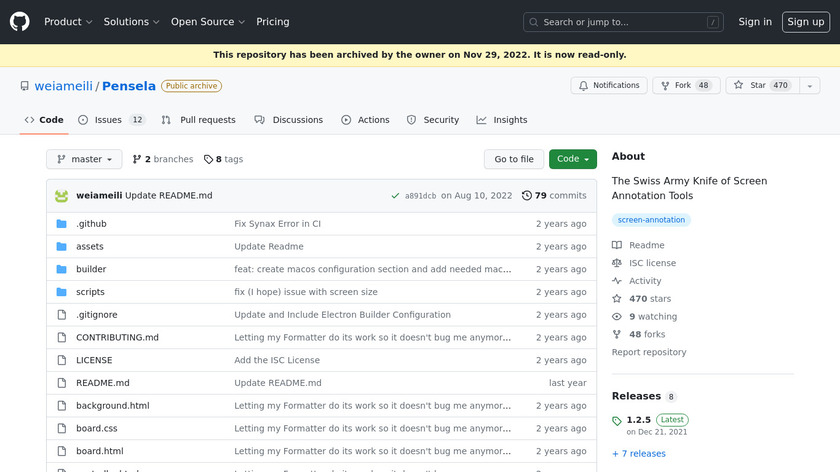View the 79 commits history
Viewport: 840px width, 472px height.
point(554,196)
